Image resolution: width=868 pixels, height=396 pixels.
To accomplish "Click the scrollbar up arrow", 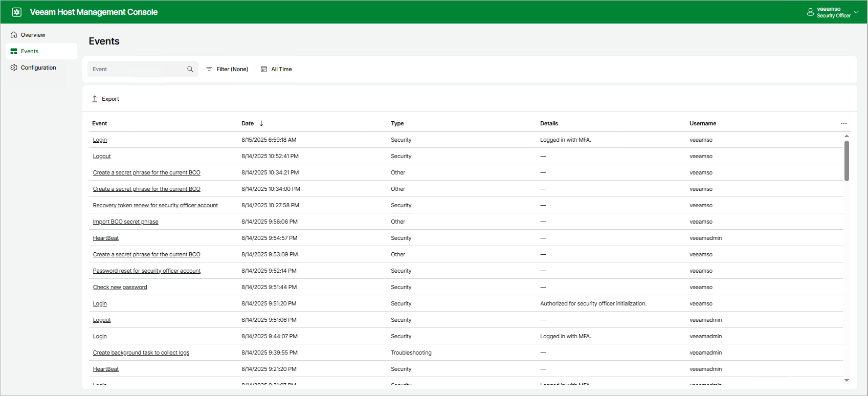I will click(847, 136).
